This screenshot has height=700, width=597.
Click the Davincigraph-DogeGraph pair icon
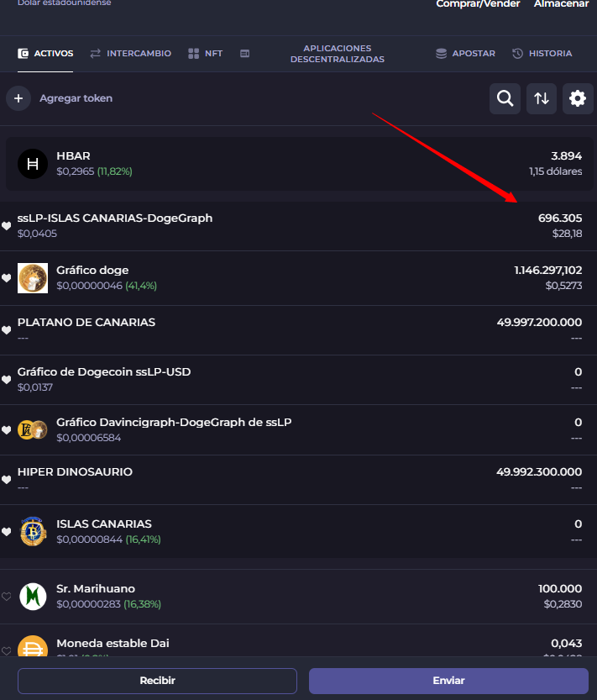click(x=33, y=430)
